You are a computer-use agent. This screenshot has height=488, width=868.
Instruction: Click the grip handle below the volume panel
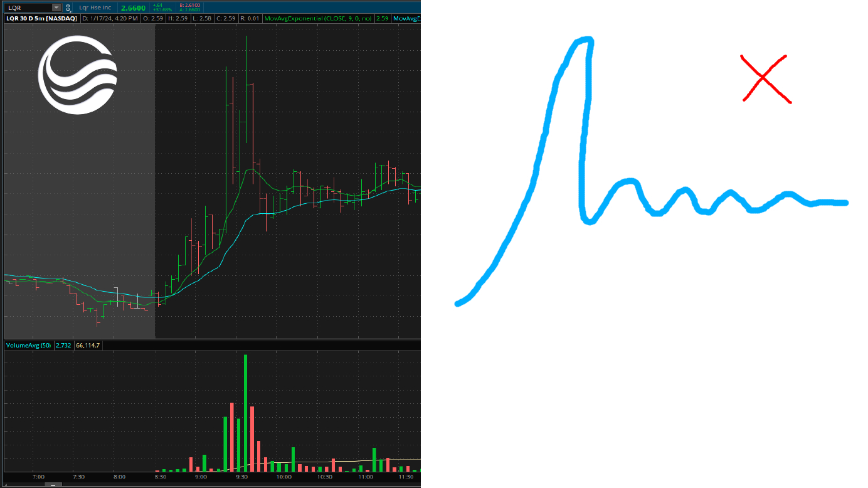pos(53,485)
